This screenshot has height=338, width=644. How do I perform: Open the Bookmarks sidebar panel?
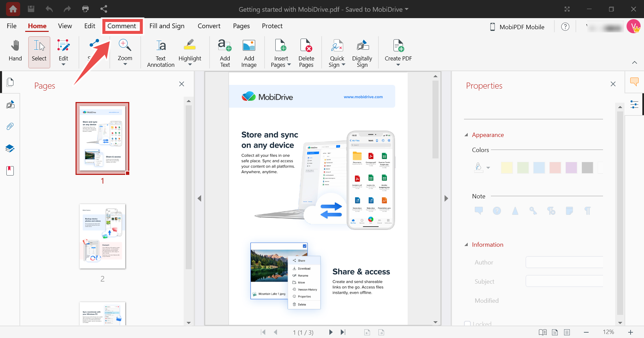coord(10,171)
